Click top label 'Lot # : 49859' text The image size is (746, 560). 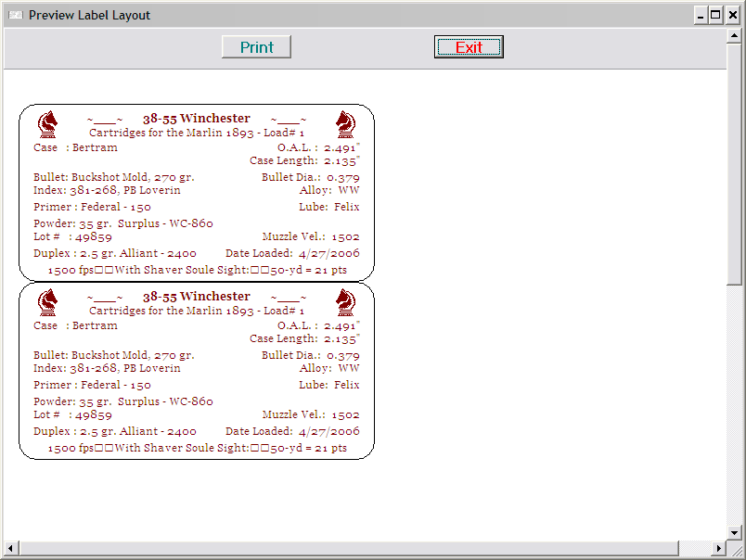pyautogui.click(x=72, y=236)
